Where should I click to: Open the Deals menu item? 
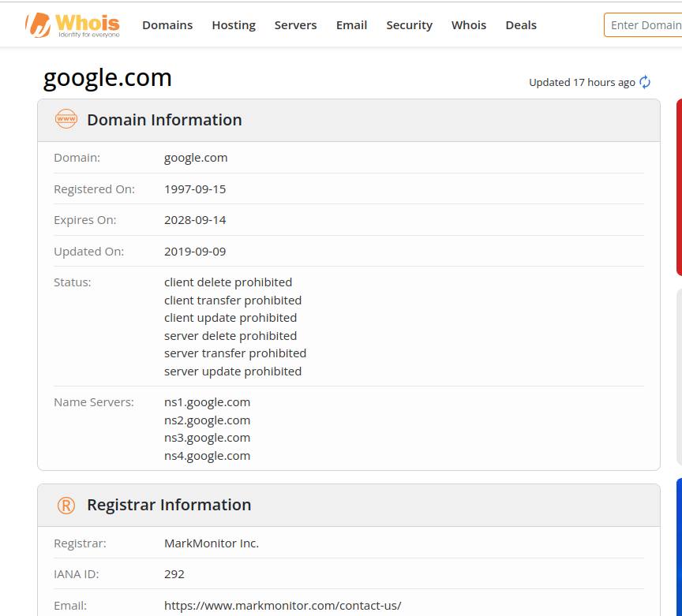pos(521,25)
